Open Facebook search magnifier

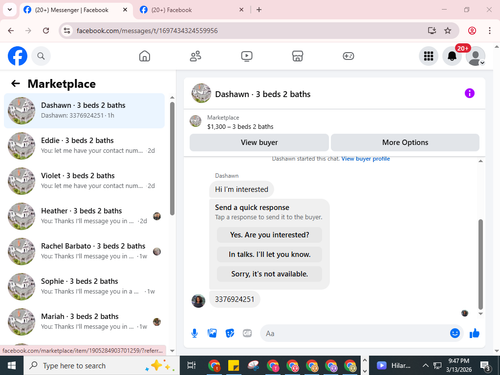tap(41, 56)
